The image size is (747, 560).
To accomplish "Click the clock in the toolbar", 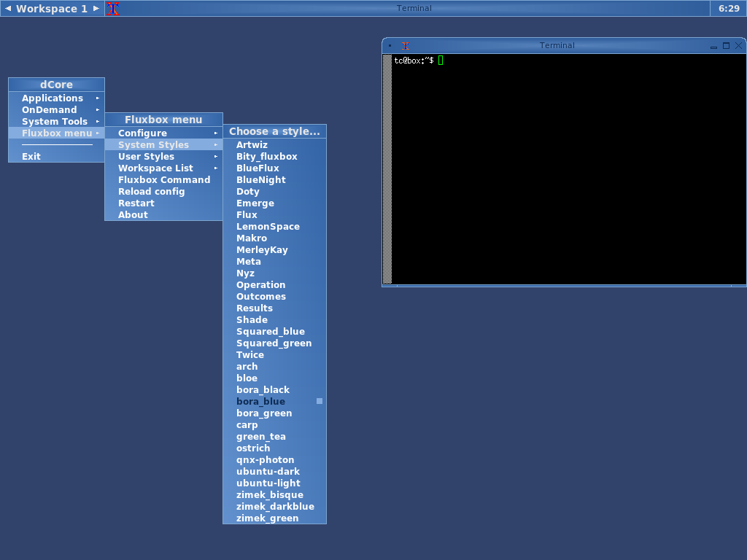I will 728,9.
